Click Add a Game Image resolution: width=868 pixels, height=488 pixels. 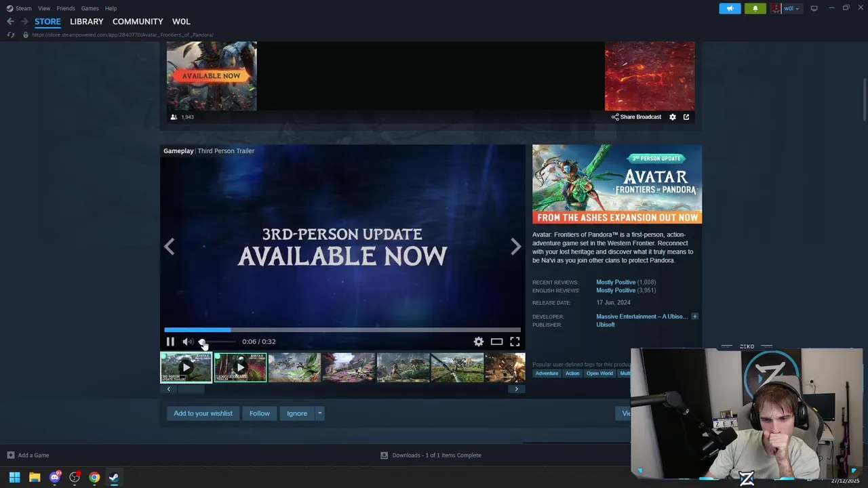click(28, 455)
